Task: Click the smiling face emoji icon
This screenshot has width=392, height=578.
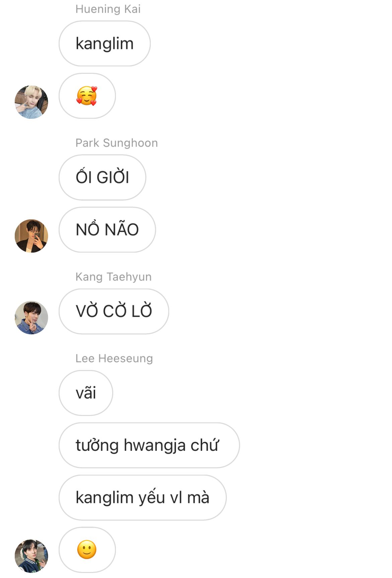Action: coord(87,549)
